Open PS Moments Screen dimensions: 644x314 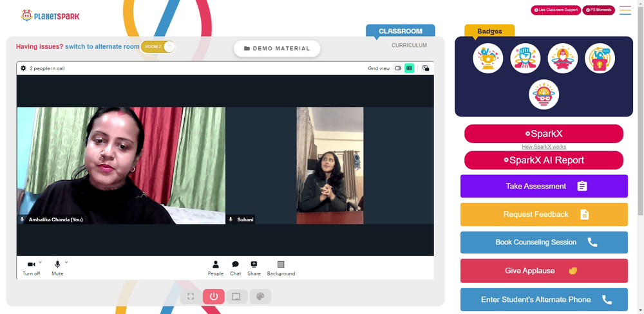[x=598, y=10]
